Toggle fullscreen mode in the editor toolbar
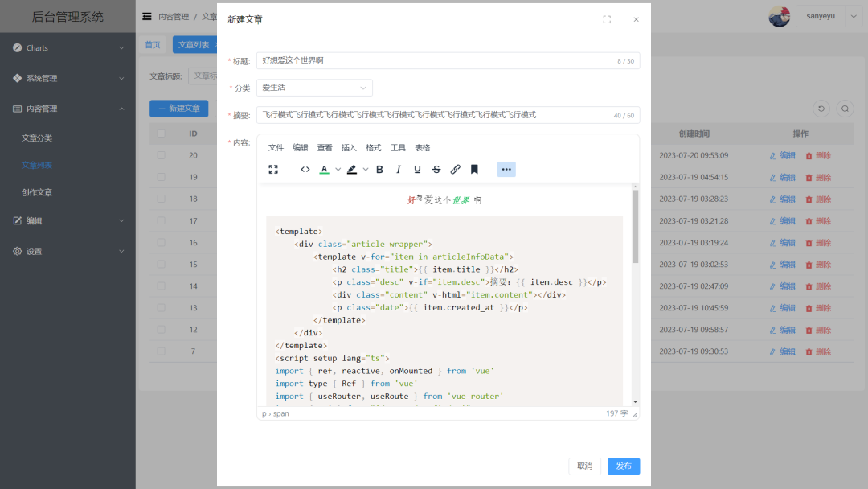The image size is (868, 489). 273,169
